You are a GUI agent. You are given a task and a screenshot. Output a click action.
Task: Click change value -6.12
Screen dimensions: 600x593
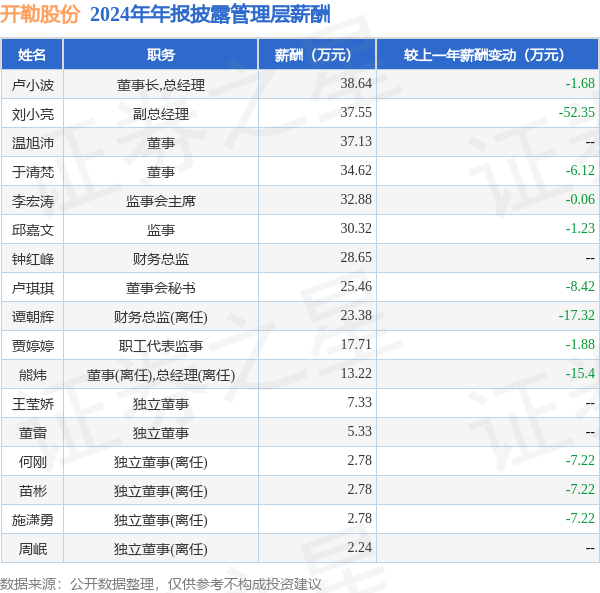point(580,170)
